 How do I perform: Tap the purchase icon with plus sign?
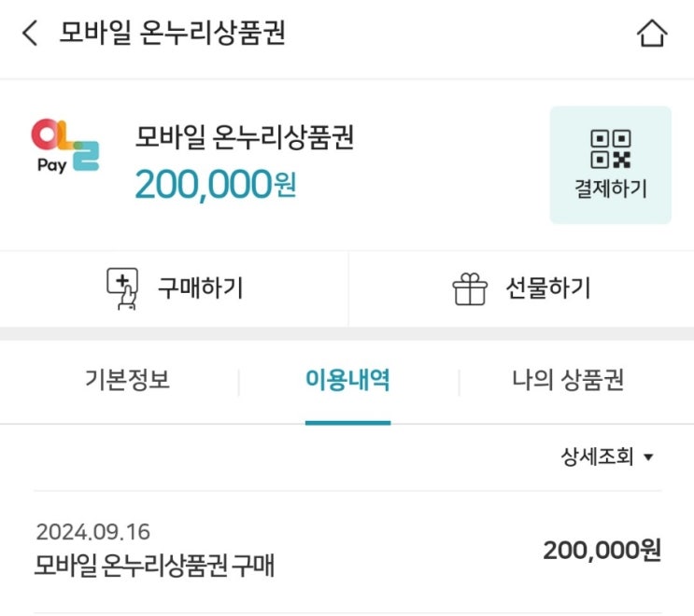click(122, 288)
